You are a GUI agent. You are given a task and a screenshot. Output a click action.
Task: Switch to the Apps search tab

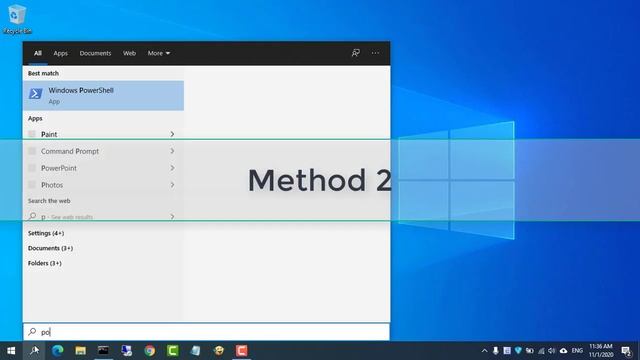click(60, 53)
